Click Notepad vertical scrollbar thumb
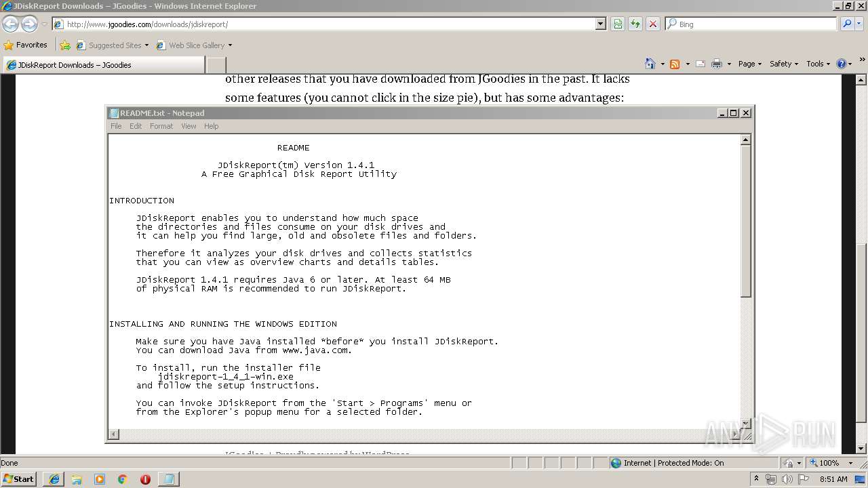The image size is (868, 488). (745, 221)
